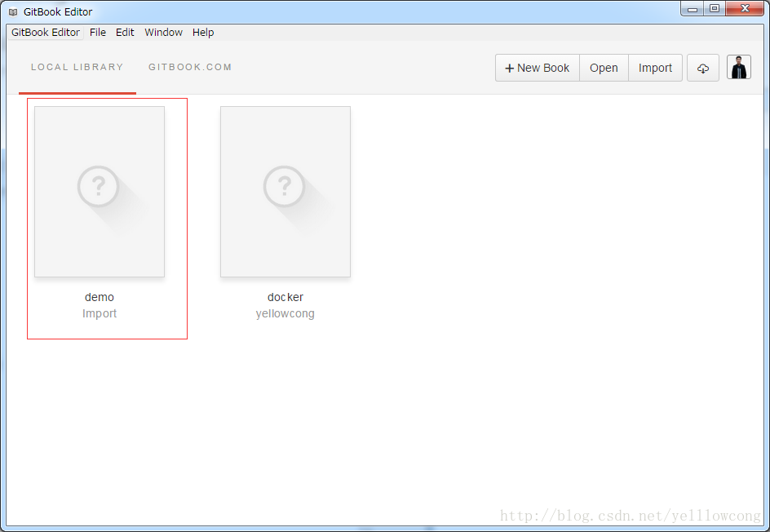This screenshot has width=770, height=532.
Task: Select the 'demo' book title
Action: tap(100, 297)
